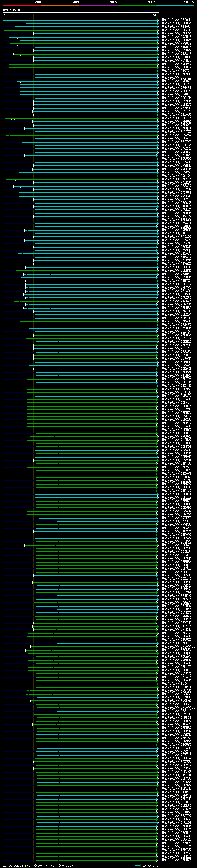Open hit UniRef100_A3Z488
The width and height of the screenshot is (197, 868).
coord(176,162)
